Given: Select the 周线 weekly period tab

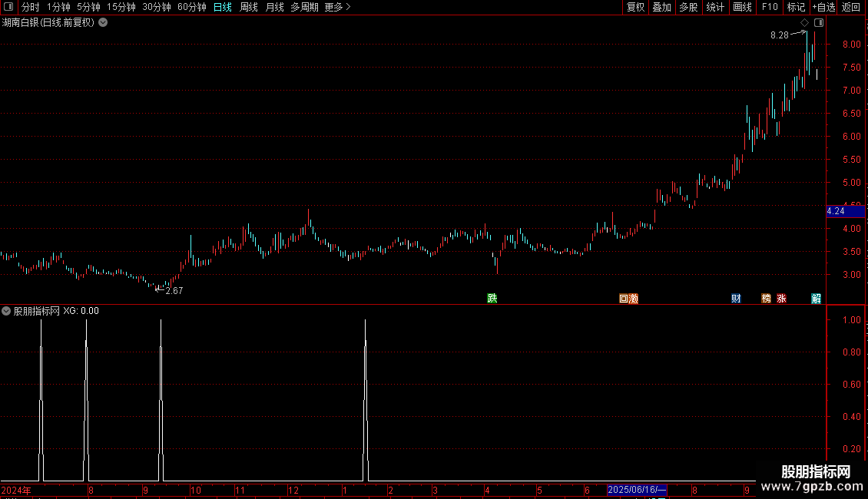Looking at the screenshot, I should [x=249, y=7].
